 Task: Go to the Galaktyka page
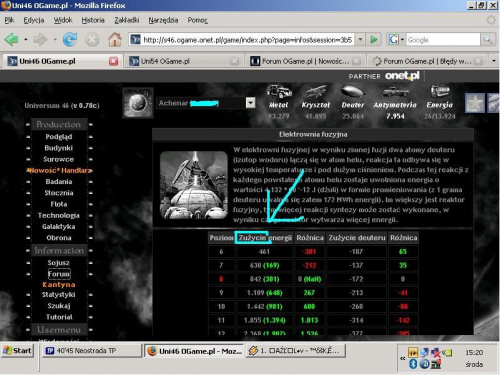[59, 227]
